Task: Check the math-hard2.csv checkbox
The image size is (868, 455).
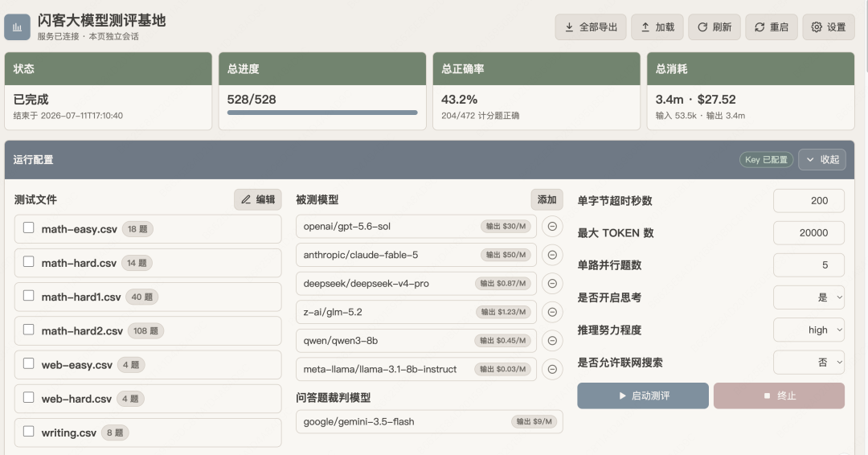Action: coord(29,330)
